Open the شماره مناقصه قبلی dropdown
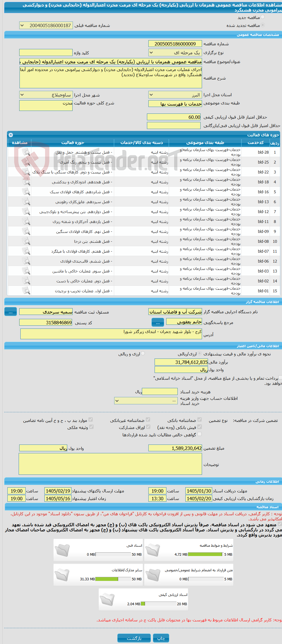The height and width of the screenshot is (644, 282). pyautogui.click(x=46, y=25)
